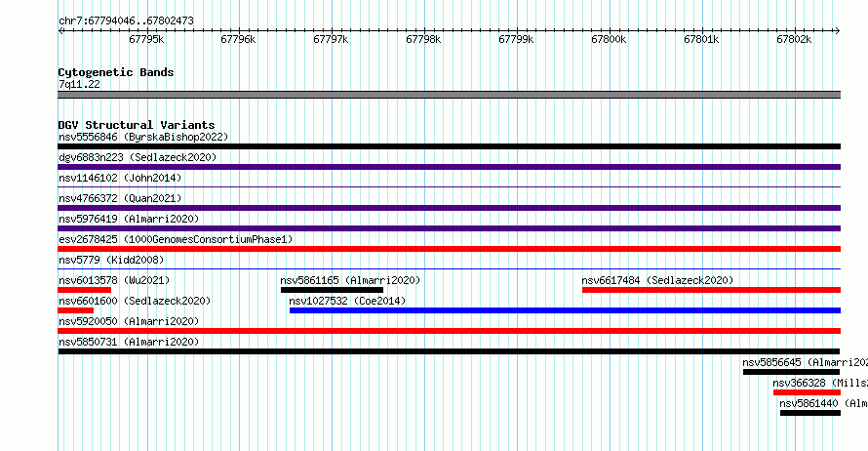This screenshot has height=451, width=868.
Task: Select the 7q11.22 band label
Action: (x=79, y=84)
